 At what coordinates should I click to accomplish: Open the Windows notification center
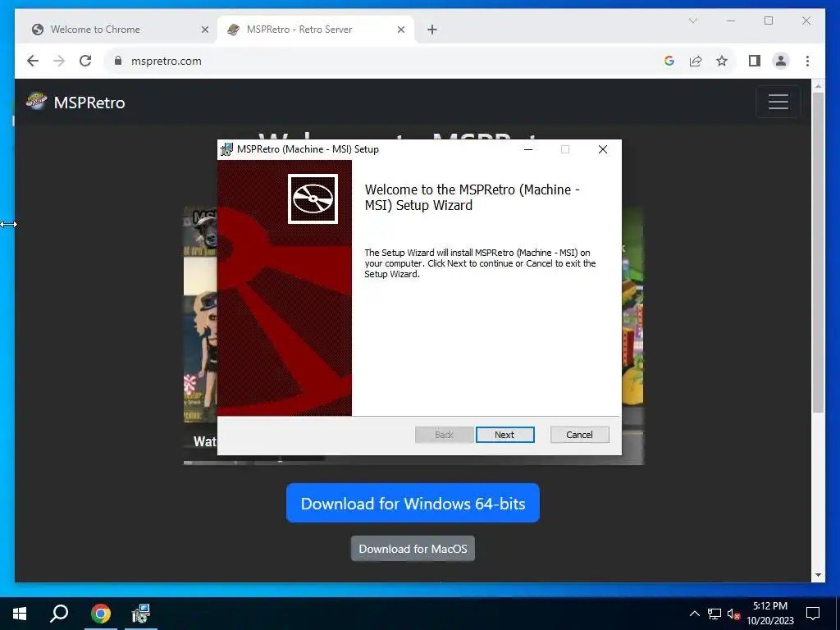tap(813, 614)
